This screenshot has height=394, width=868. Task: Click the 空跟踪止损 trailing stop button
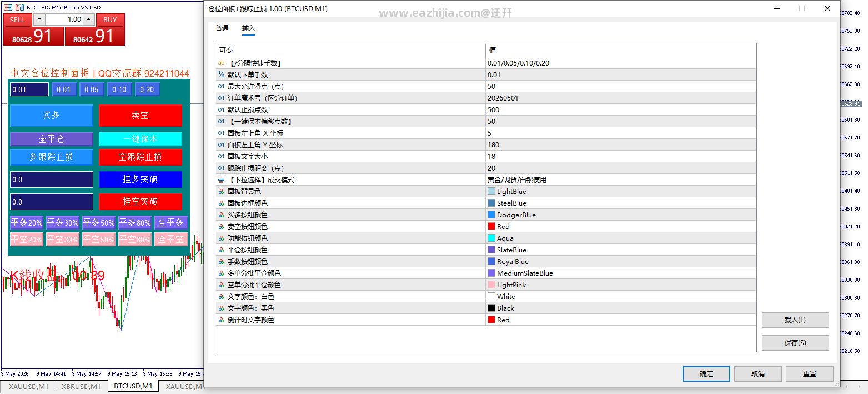click(x=141, y=157)
